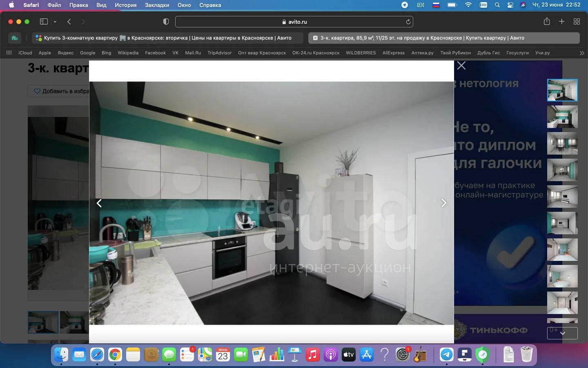The height and width of the screenshot is (368, 588).
Task: Open the WILDBERRIES bookmark
Action: tap(361, 53)
